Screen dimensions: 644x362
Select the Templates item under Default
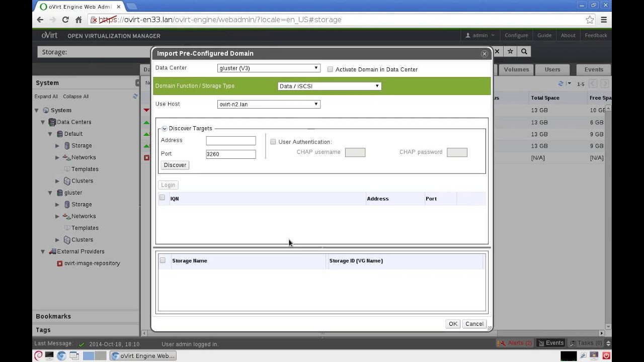tap(85, 169)
